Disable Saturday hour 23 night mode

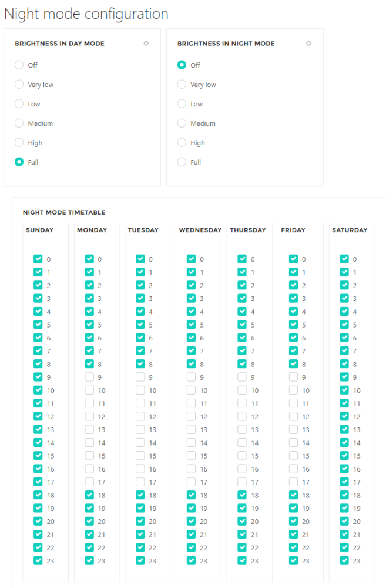point(344,561)
